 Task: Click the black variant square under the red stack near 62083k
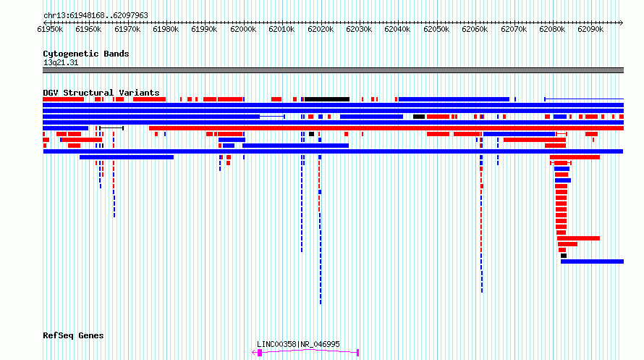coord(564,256)
